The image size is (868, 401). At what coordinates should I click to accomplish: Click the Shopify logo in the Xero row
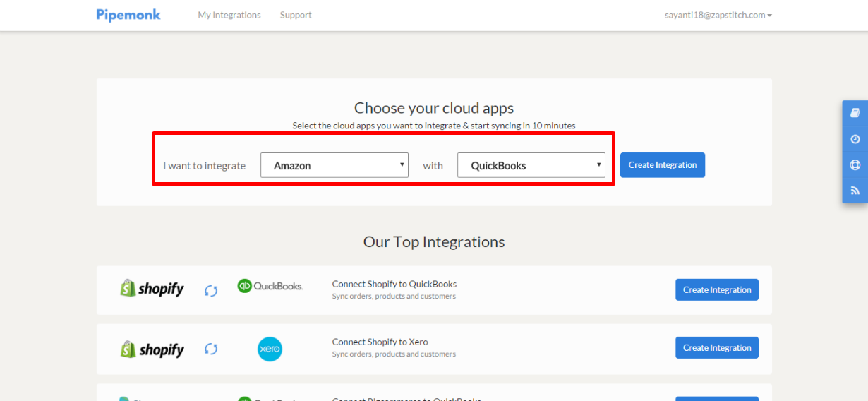[x=152, y=349]
